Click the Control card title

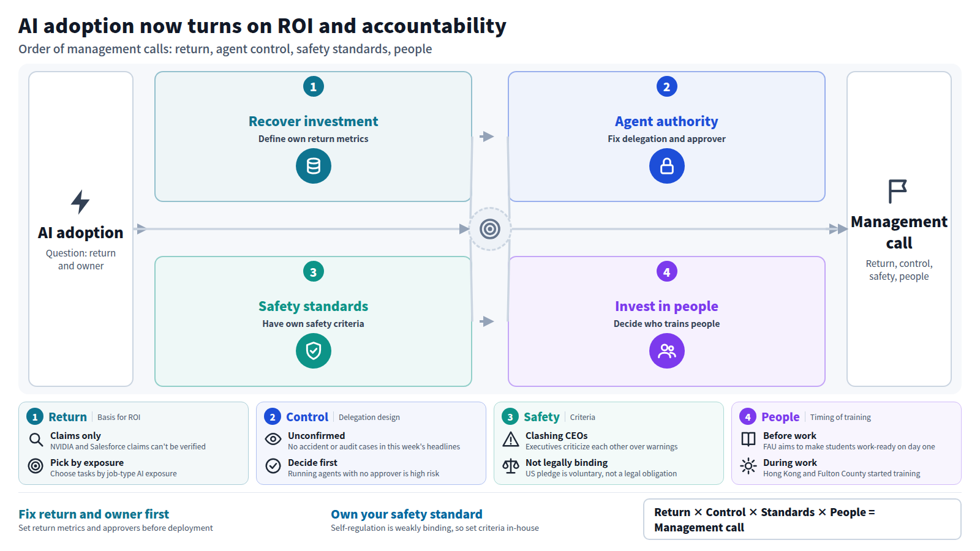coord(307,417)
